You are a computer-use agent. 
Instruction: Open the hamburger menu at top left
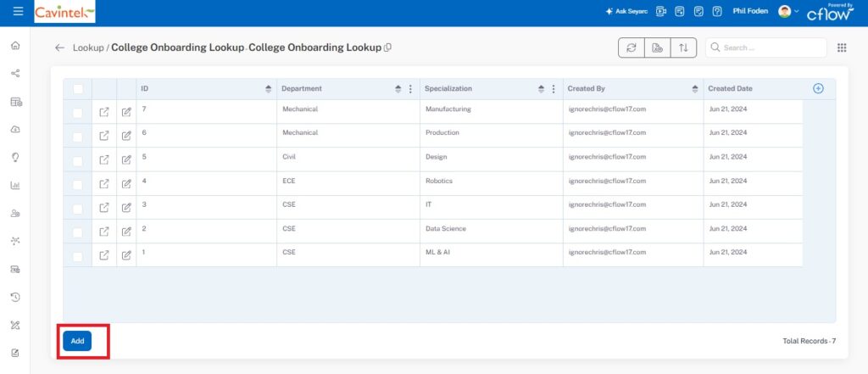click(18, 12)
